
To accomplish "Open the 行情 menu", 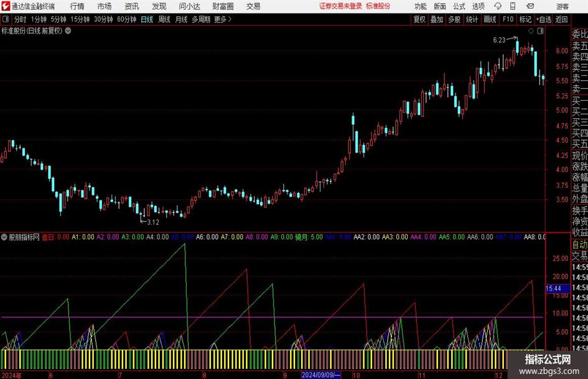I will coord(77,6).
